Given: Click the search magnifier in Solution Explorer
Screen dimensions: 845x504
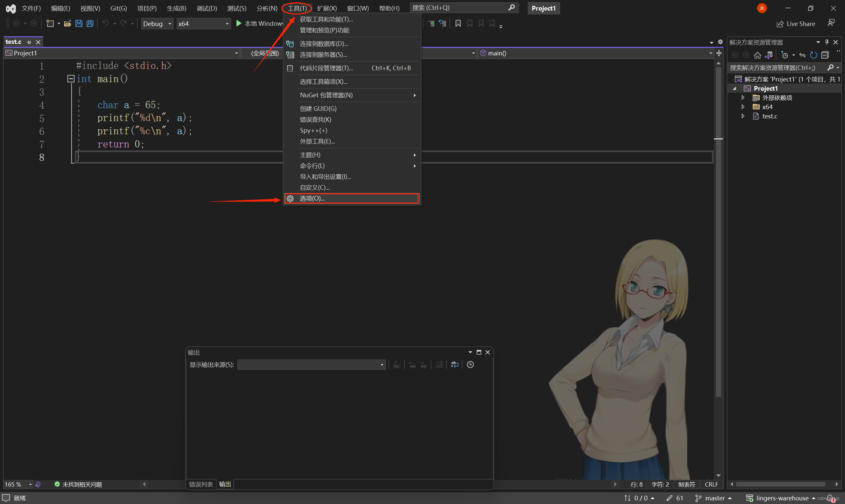Looking at the screenshot, I should [x=830, y=68].
